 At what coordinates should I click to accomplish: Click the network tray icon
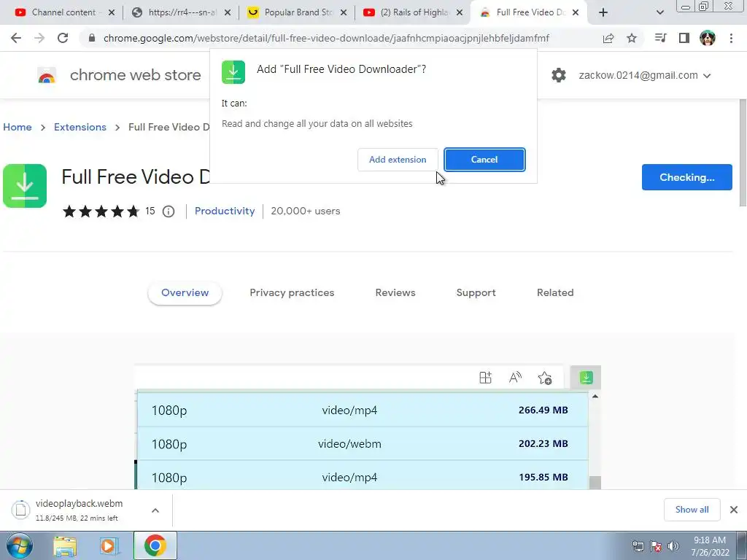coord(638,546)
